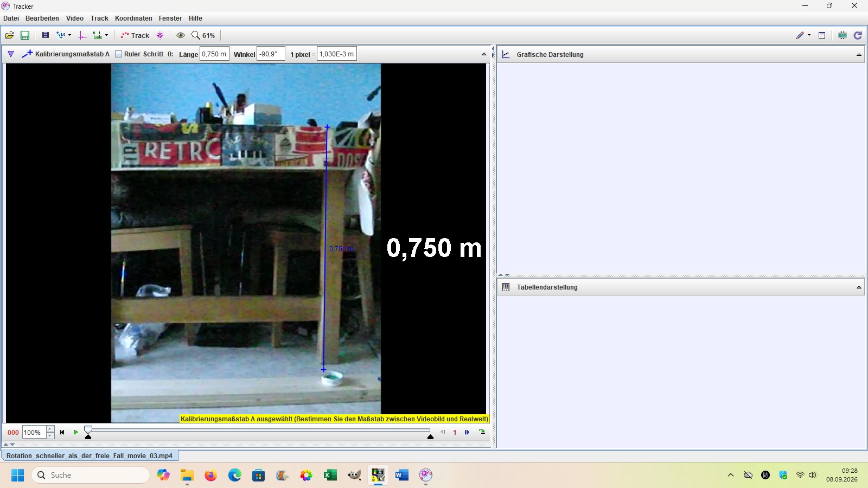Open the calibration tools dropdown
Image resolution: width=868 pixels, height=488 pixels.
(64, 35)
